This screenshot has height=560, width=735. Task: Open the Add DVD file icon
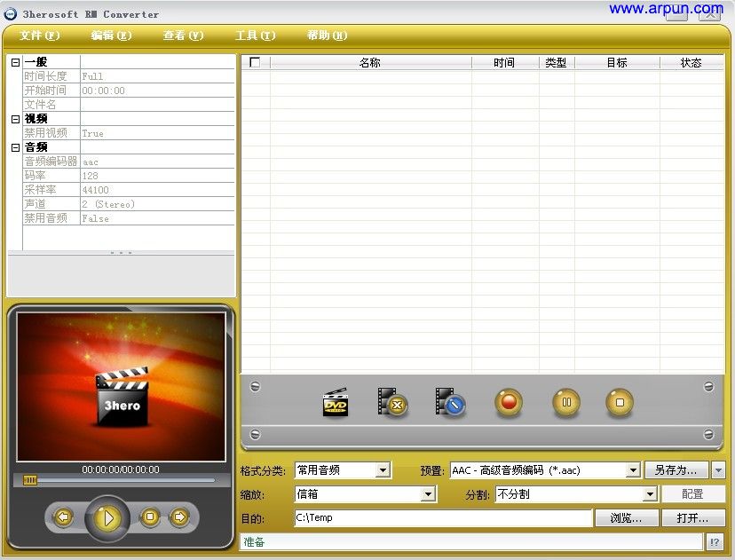pos(335,402)
